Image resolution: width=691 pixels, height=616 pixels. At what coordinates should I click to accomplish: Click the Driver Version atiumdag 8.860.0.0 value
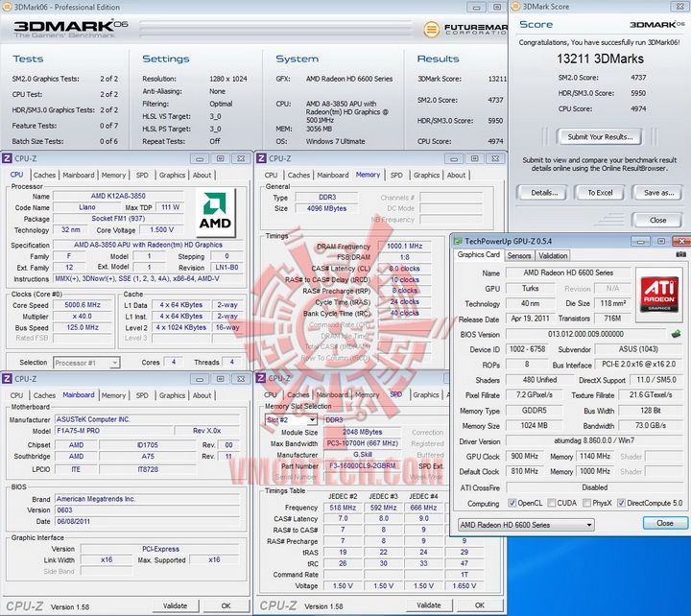[594, 440]
